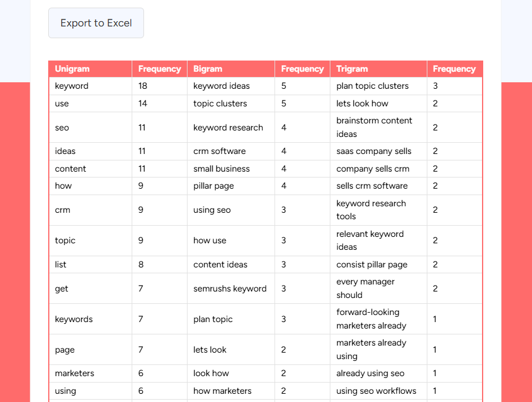
Task: Click the 'using seo workflows' trigram cell
Action: pos(376,391)
